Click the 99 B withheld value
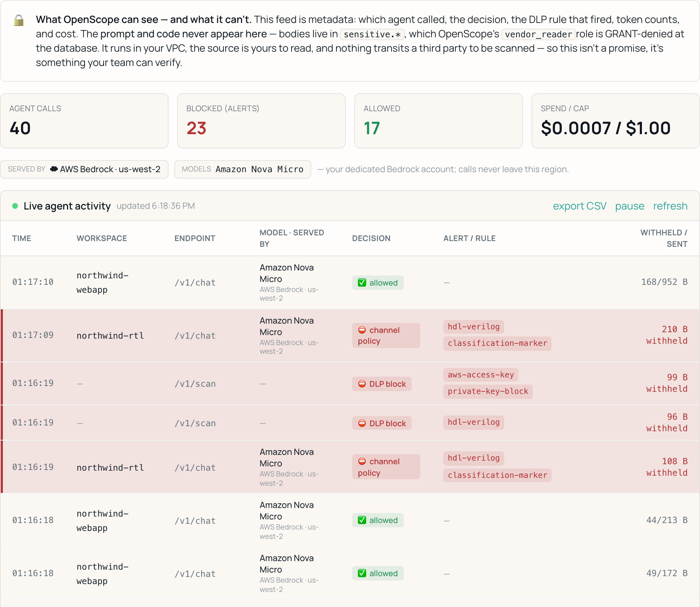This screenshot has width=700, height=607. point(667,383)
